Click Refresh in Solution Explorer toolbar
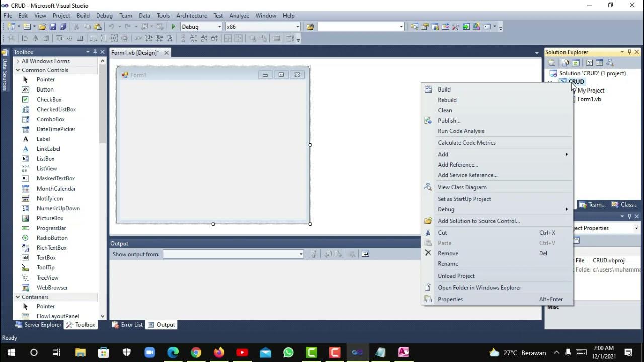The width and height of the screenshot is (644, 362). 576,63
